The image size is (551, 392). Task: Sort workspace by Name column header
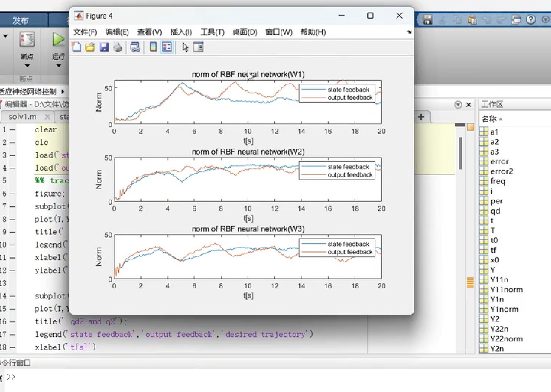(489, 119)
